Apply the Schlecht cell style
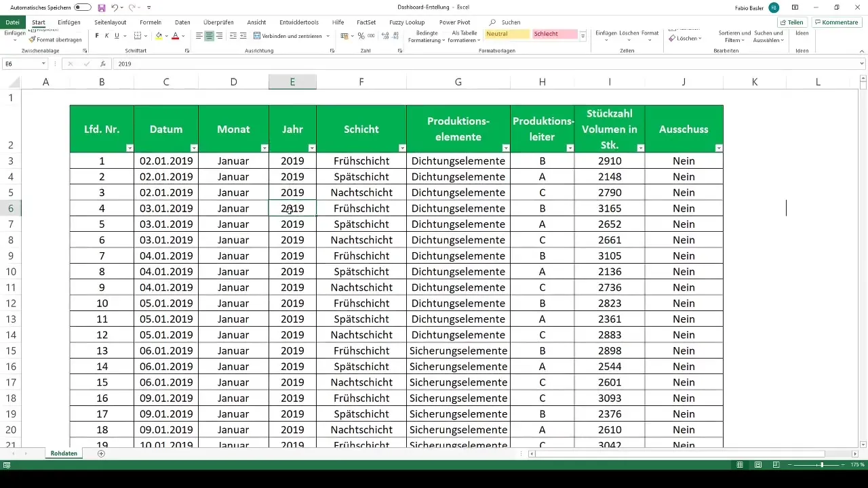This screenshot has height=488, width=868. pos(555,34)
